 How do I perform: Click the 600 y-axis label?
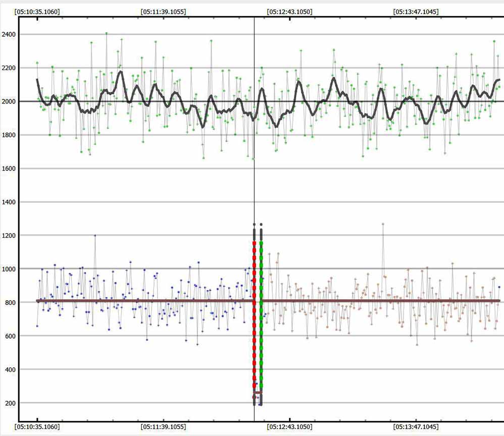click(10, 336)
